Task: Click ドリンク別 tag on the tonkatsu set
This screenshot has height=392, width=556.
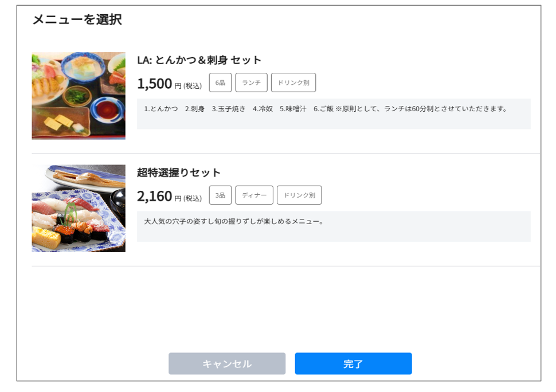Action: 293,83
